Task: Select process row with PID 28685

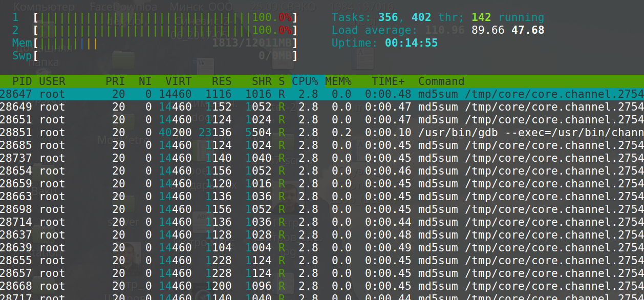Action: [322, 145]
